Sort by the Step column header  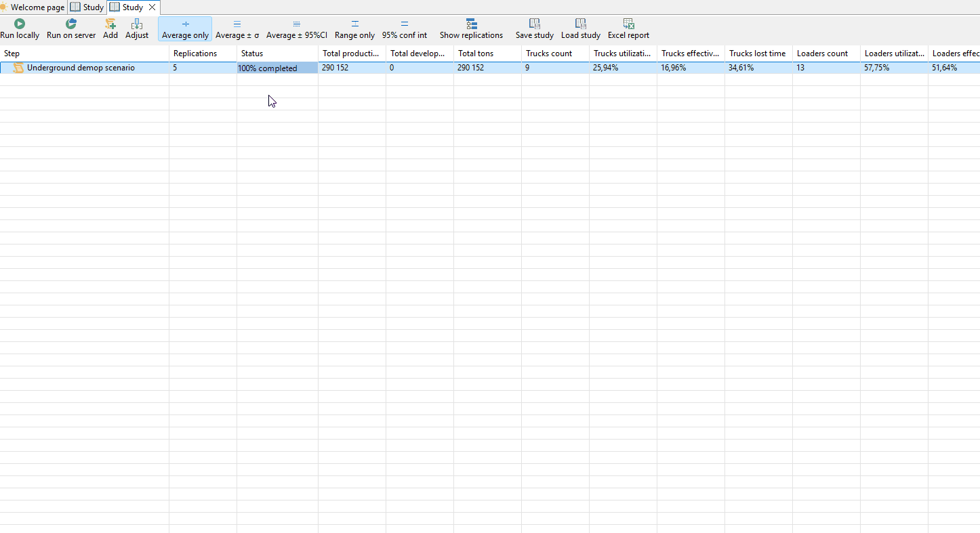click(x=84, y=54)
